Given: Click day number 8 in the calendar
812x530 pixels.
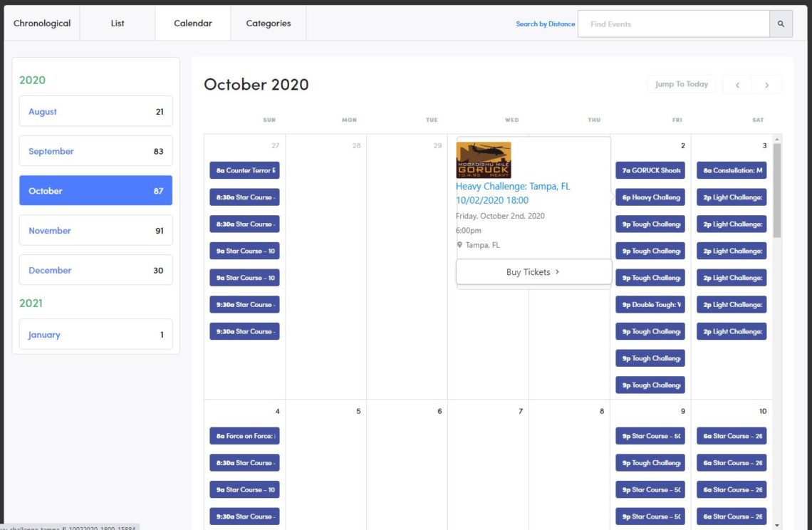Looking at the screenshot, I should point(602,411).
